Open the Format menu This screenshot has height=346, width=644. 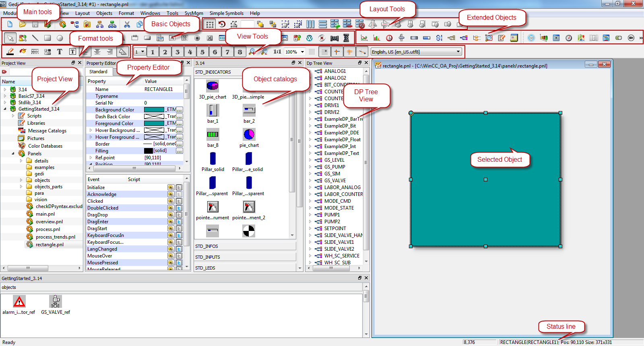pyautogui.click(x=126, y=13)
